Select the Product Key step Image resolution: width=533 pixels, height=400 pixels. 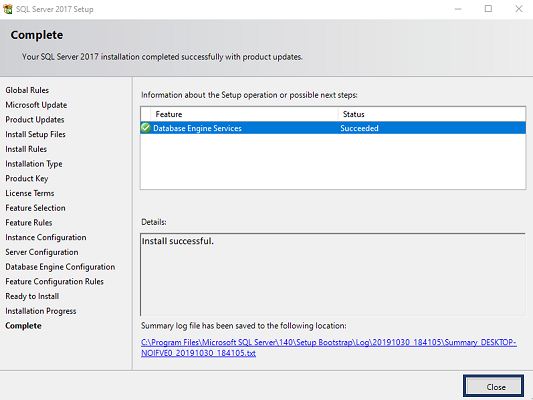27,178
